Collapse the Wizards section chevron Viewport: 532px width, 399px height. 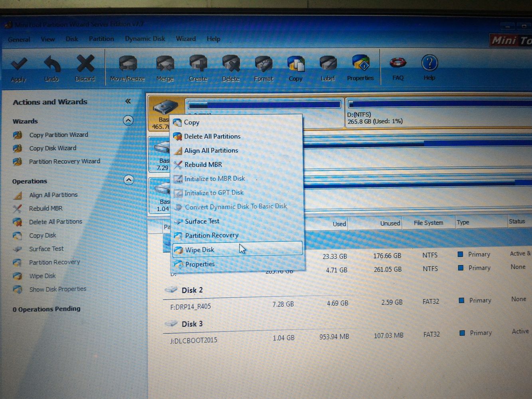tap(128, 120)
